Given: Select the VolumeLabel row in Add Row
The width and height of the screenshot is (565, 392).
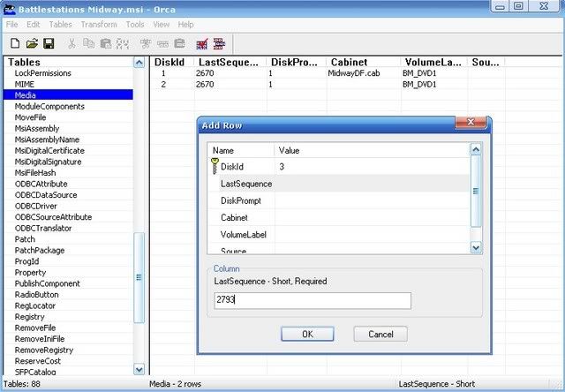Looking at the screenshot, I should click(339, 234).
